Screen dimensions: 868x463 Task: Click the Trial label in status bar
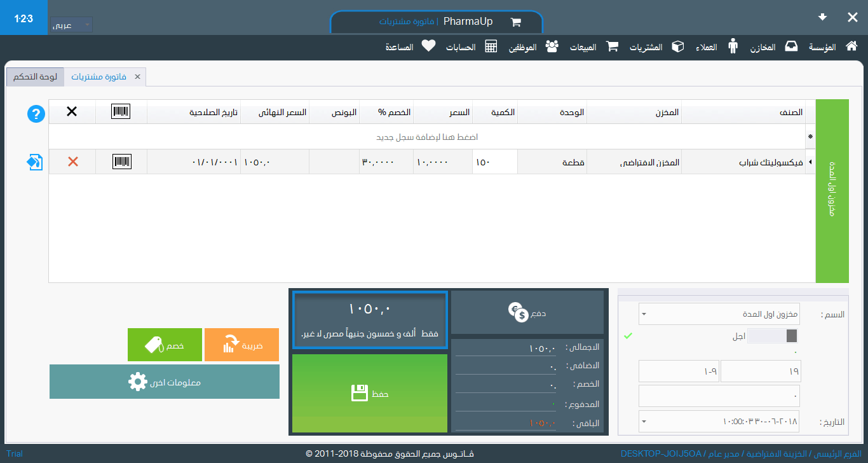pyautogui.click(x=14, y=453)
